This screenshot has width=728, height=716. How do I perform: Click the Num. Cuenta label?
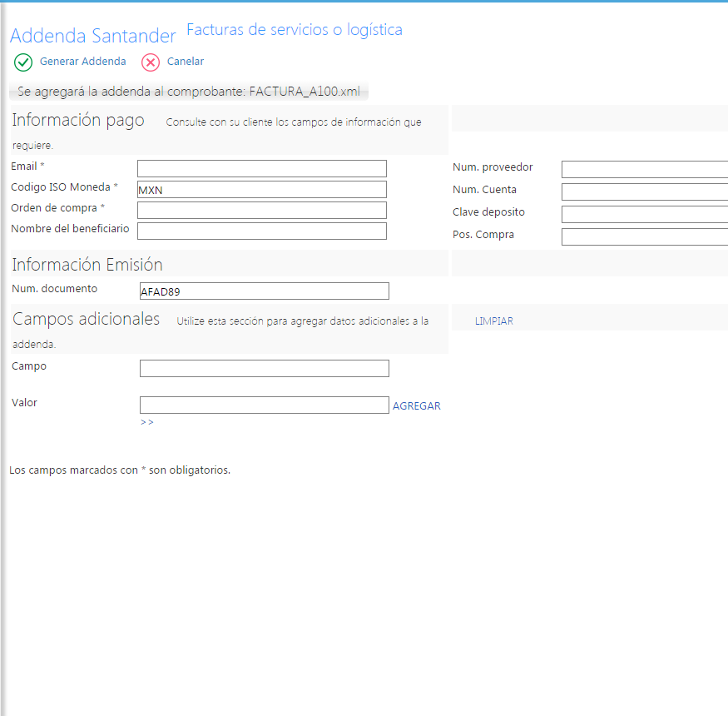point(484,190)
